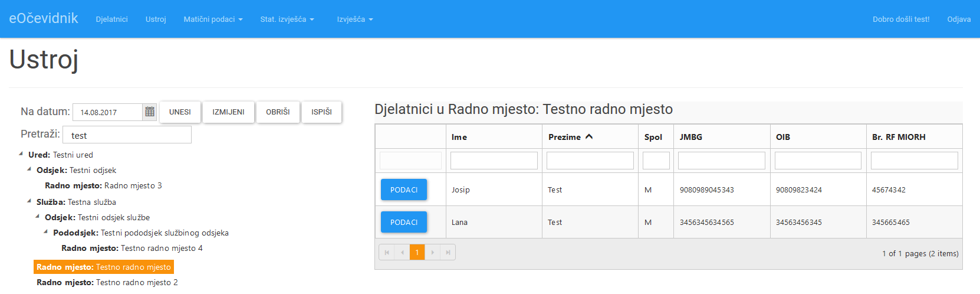Open the calendar date picker icon
980x294 pixels.
pos(150,112)
